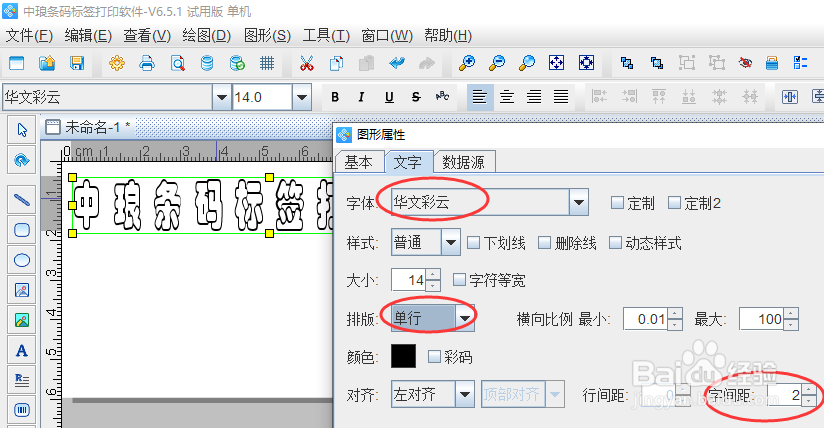
Task: Click the 最大 100 ratio field
Action: (762, 319)
